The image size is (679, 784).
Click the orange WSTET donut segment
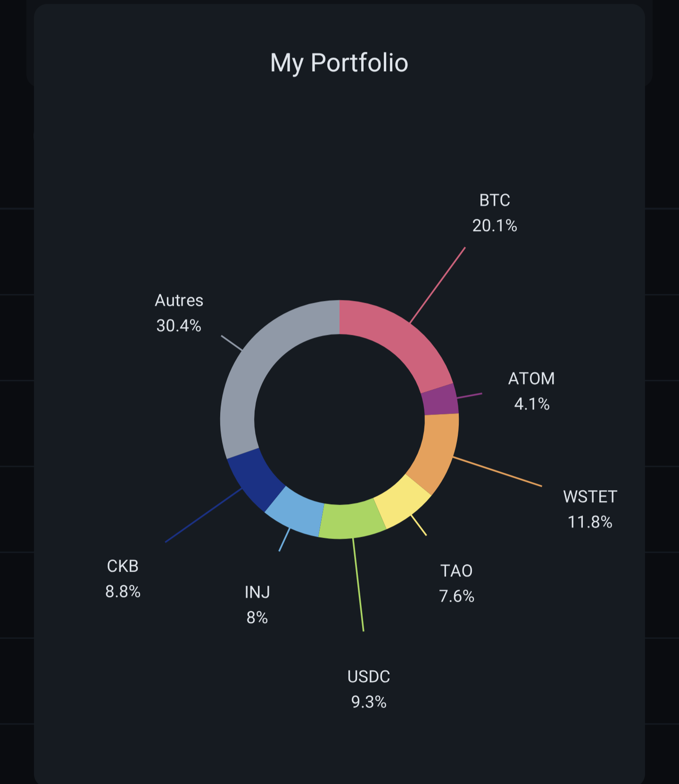pyautogui.click(x=436, y=453)
